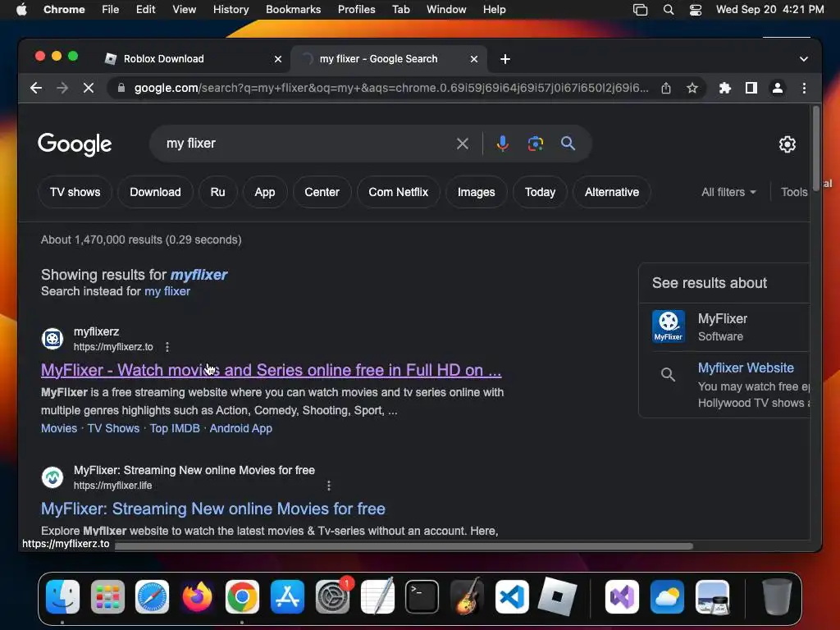The height and width of the screenshot is (630, 840).
Task: Open the Bookmarks menu in menu bar
Action: [x=293, y=10]
